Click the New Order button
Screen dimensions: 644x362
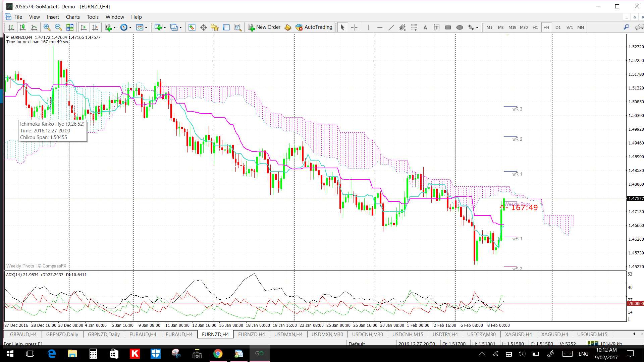[x=264, y=27]
